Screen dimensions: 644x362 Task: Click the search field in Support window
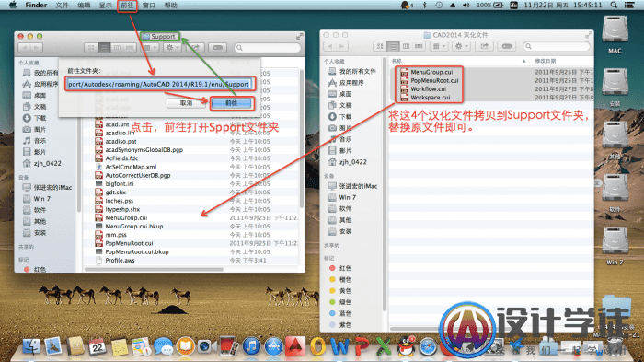coord(267,48)
